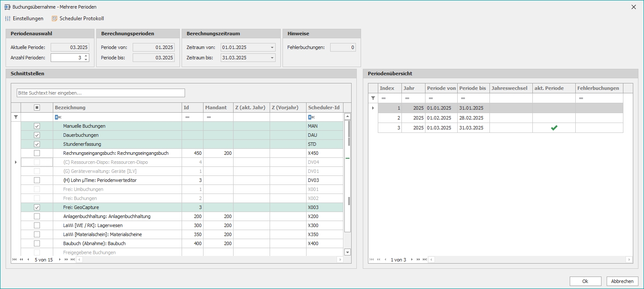This screenshot has height=289, width=644.
Task: Uncheck the Manuelle Buchungen checkbox
Action: click(37, 126)
